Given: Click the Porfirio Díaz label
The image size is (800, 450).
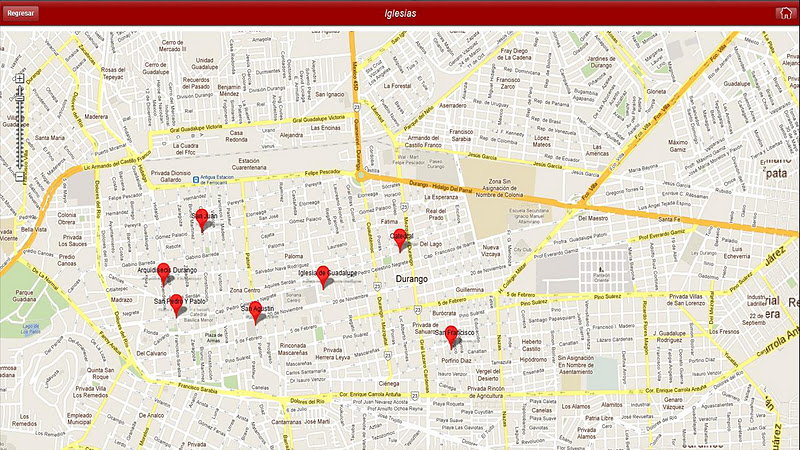Looking at the screenshot, I should click(x=456, y=361).
